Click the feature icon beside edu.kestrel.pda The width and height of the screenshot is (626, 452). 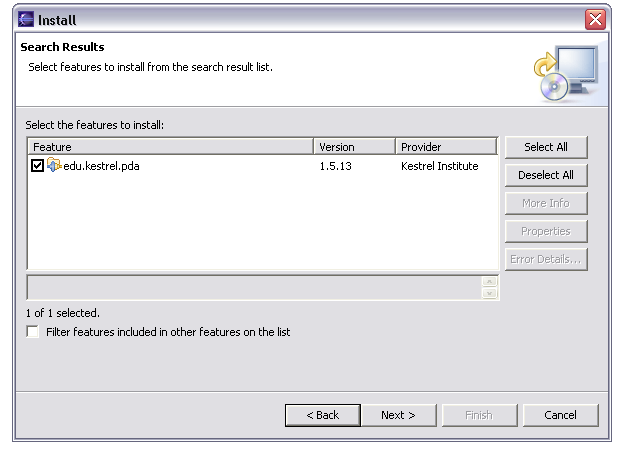coord(54,165)
